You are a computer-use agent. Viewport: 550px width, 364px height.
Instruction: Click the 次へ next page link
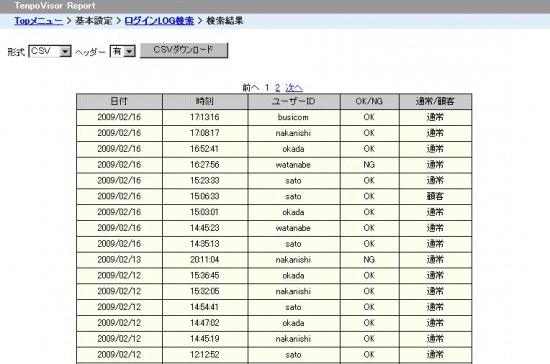coord(294,88)
